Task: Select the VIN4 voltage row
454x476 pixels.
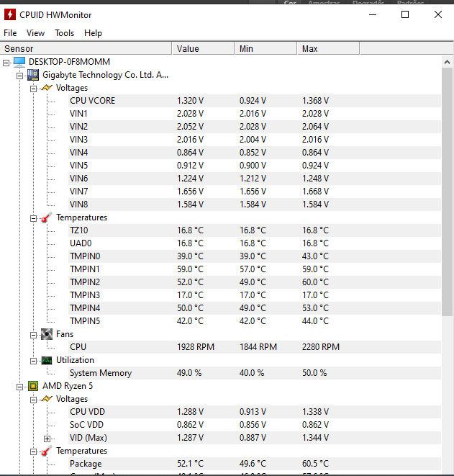Action: click(255, 153)
